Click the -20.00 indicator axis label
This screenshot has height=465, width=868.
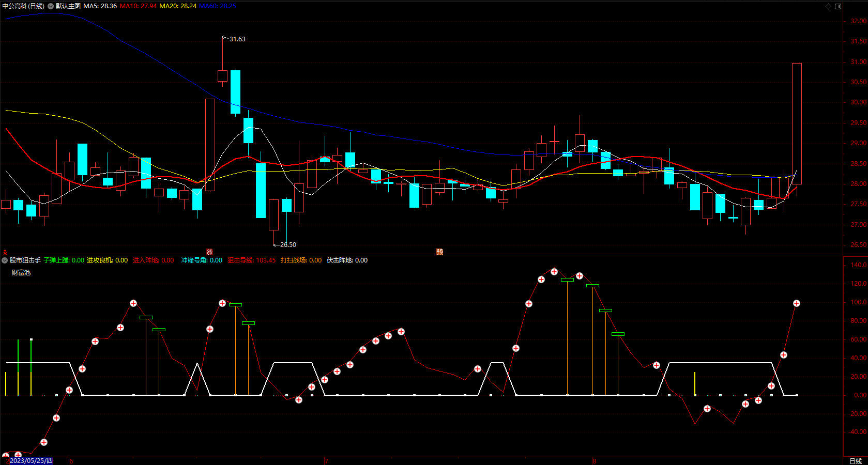point(858,414)
